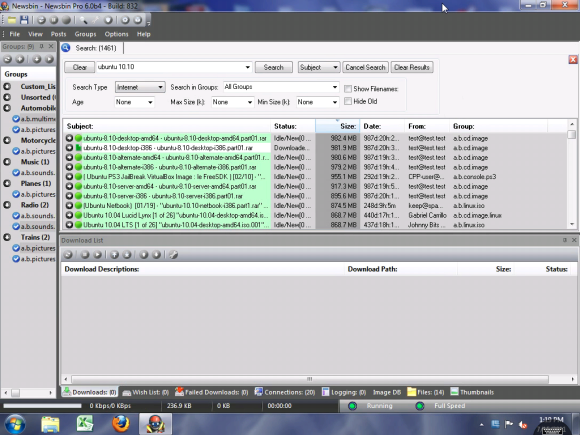Click the Clear Results button
This screenshot has height=435, width=580.
(412, 67)
